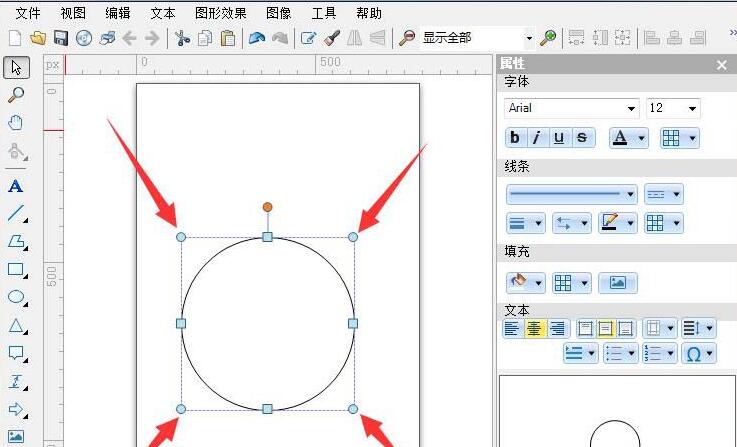Open the font size 12 dropdown
The image size is (737, 447).
pyautogui.click(x=692, y=109)
